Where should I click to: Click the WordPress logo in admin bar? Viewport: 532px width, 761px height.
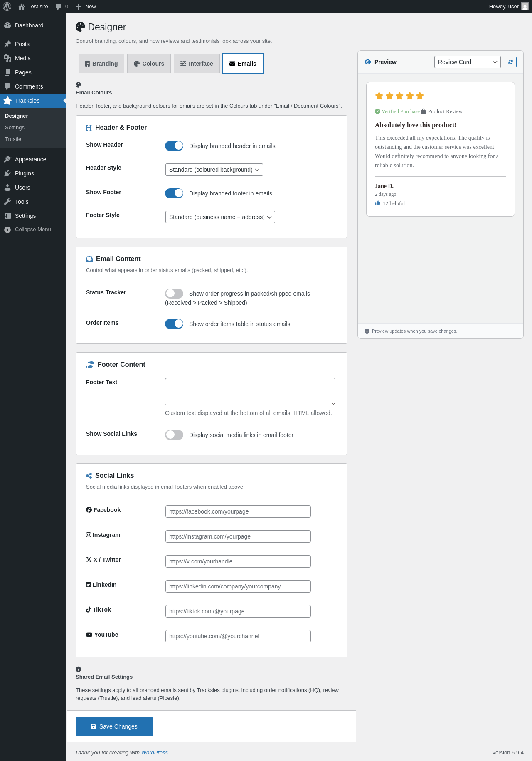click(7, 7)
